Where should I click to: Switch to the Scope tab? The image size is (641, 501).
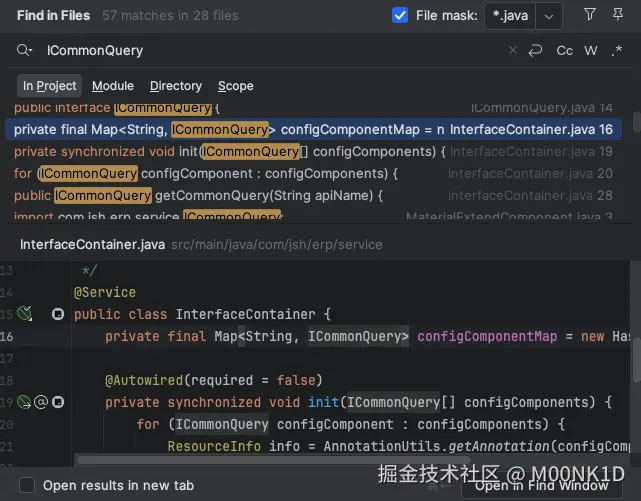coord(235,86)
